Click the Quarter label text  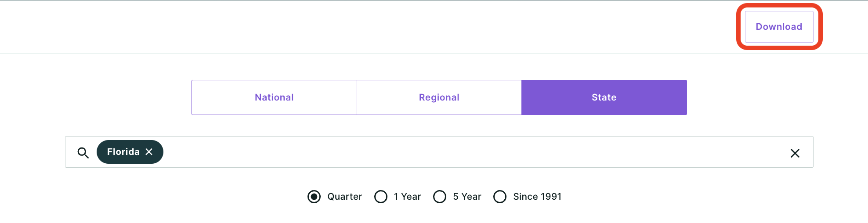click(x=345, y=197)
